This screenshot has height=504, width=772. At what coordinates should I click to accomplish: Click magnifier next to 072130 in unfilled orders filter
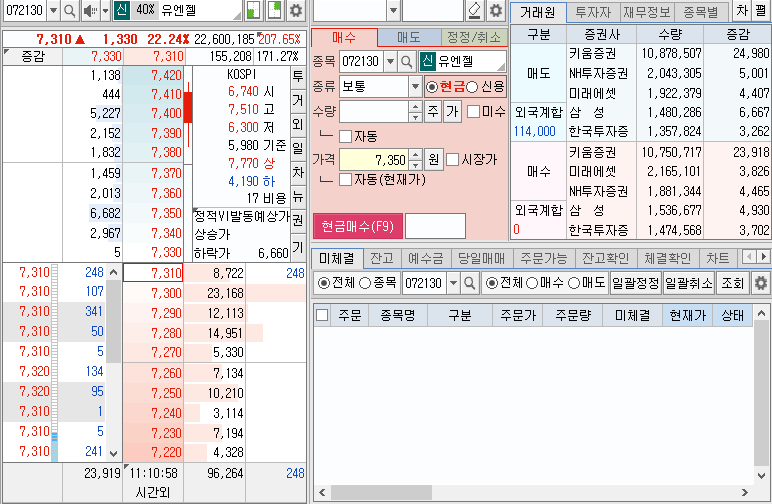[470, 283]
